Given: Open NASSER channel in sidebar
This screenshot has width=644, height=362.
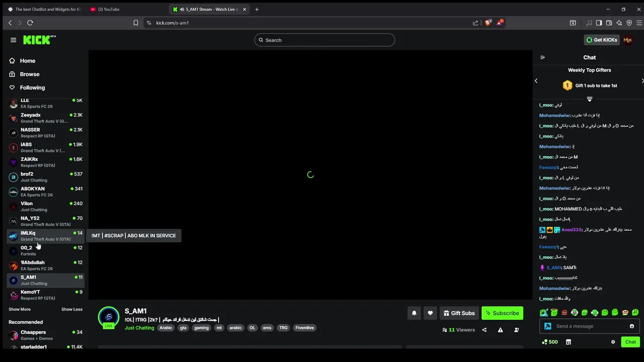Looking at the screenshot, I should [45, 133].
